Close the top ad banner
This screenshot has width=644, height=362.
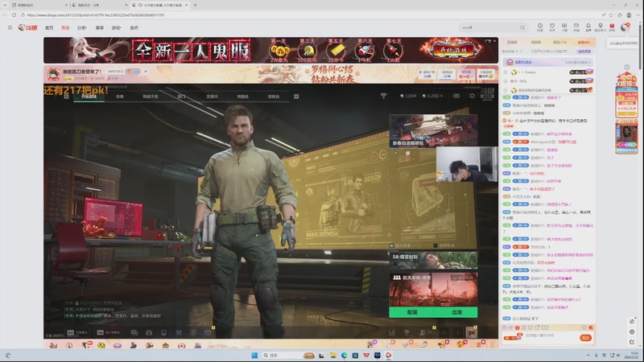point(494,41)
